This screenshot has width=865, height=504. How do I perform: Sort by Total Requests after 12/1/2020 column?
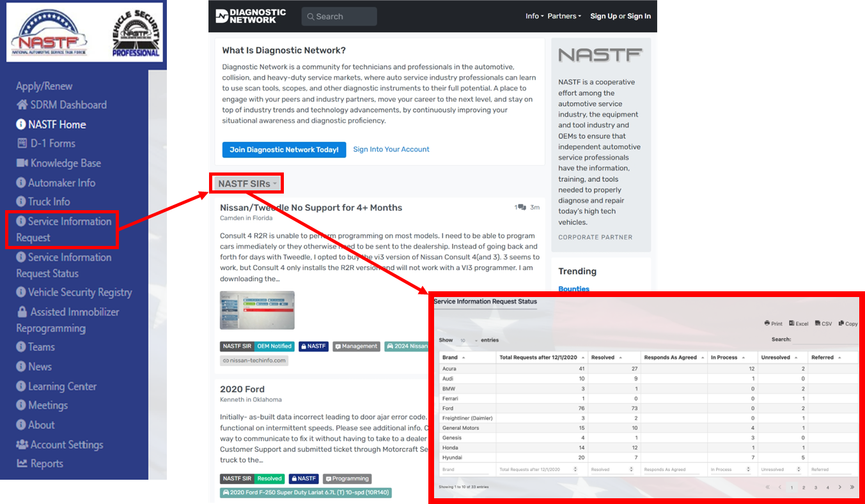click(542, 358)
